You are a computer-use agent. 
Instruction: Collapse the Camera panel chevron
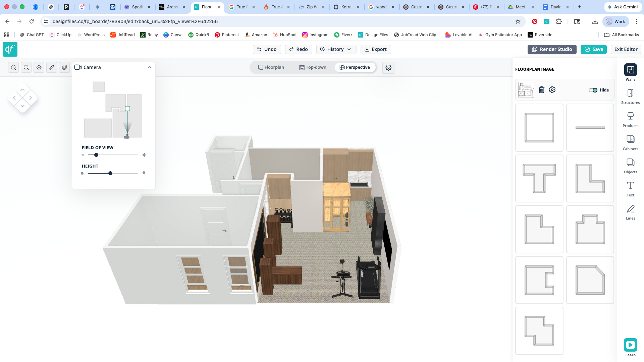click(150, 67)
